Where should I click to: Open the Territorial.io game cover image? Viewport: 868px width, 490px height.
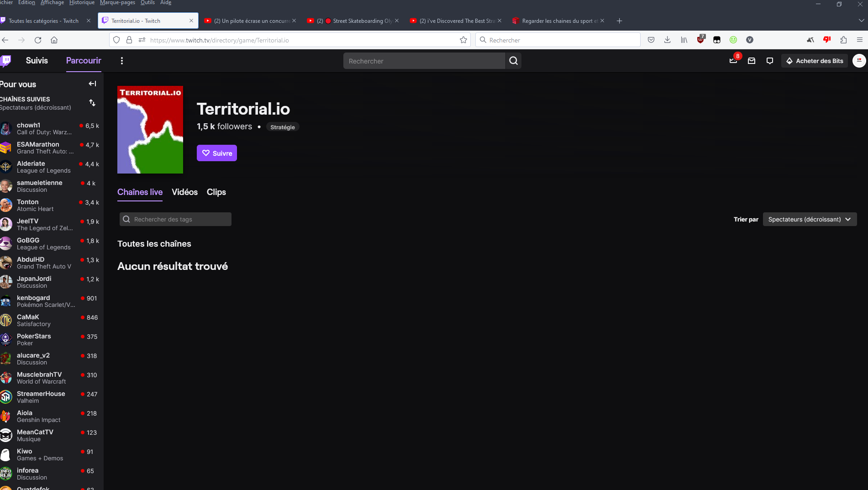point(150,130)
